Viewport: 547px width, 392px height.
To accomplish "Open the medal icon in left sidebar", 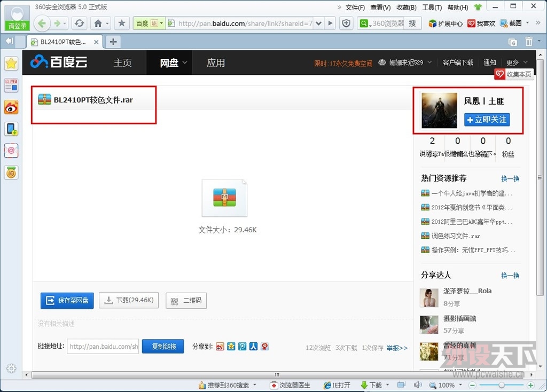I will (11, 173).
